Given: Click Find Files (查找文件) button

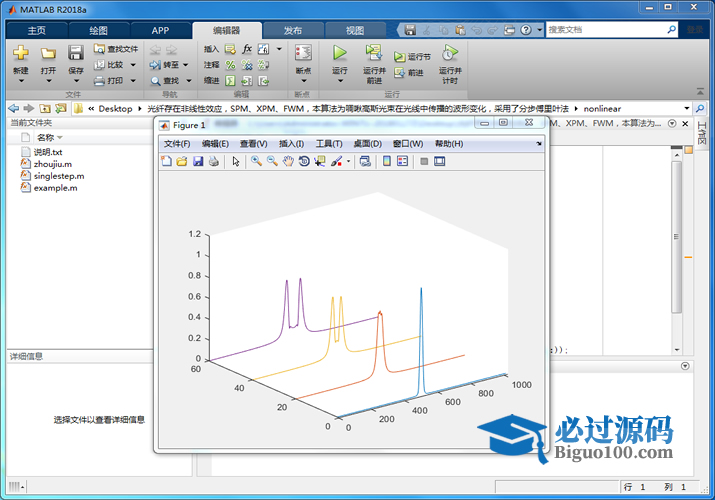Looking at the screenshot, I should coord(116,48).
